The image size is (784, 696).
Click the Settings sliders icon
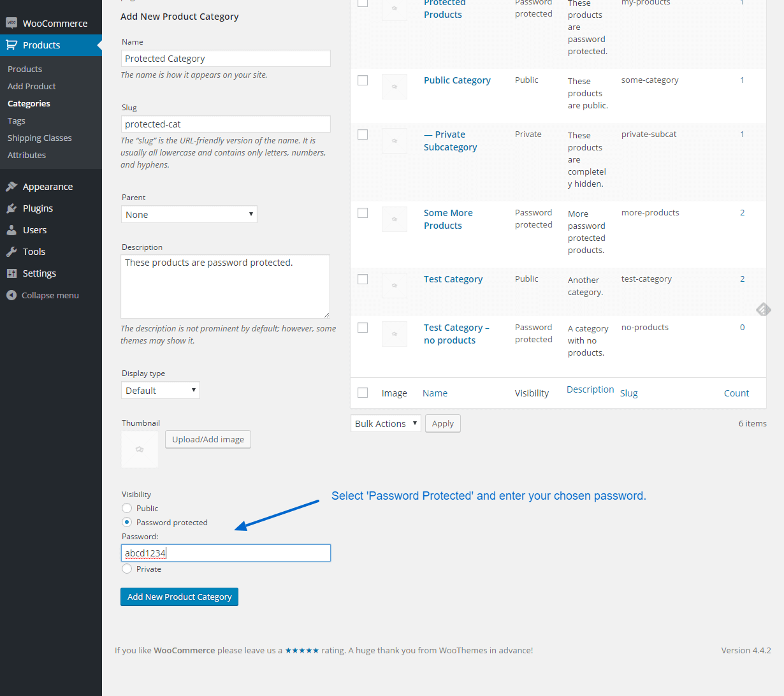point(11,273)
